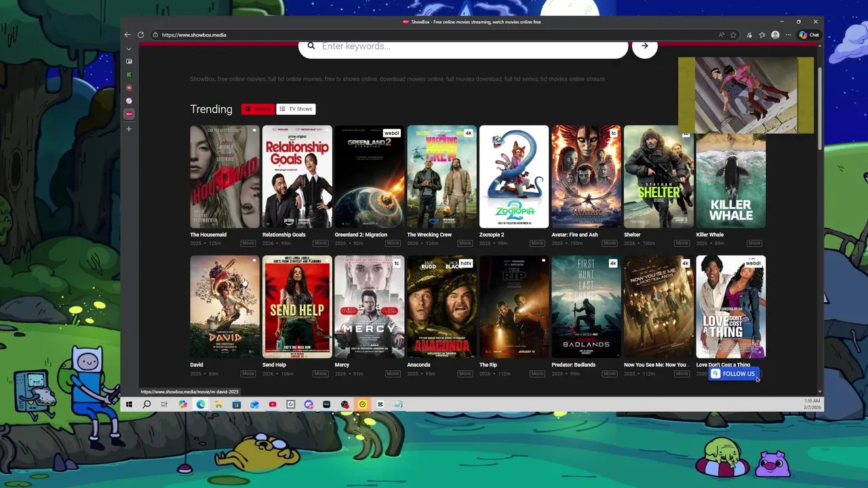868x488 pixels.
Task: Collapse the vertical tabs chevron
Action: coord(129,49)
